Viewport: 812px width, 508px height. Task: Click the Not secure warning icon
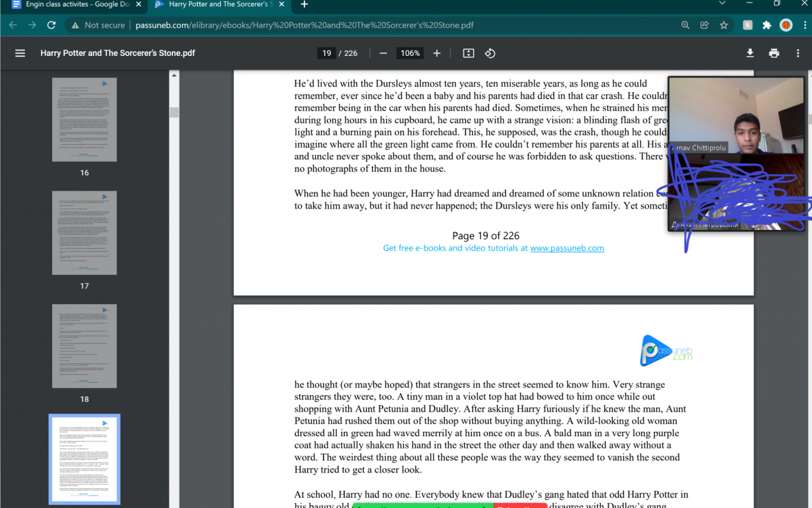pos(75,25)
